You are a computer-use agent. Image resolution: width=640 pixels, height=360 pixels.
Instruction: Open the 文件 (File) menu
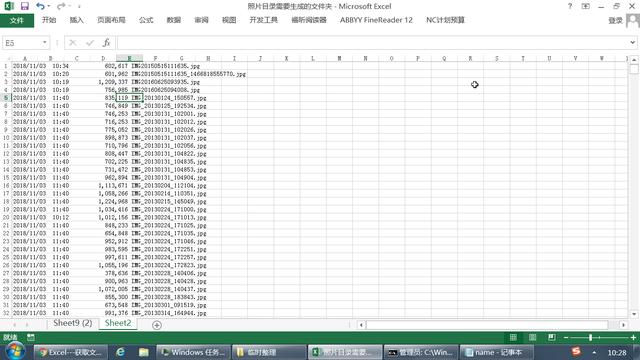pyautogui.click(x=17, y=20)
